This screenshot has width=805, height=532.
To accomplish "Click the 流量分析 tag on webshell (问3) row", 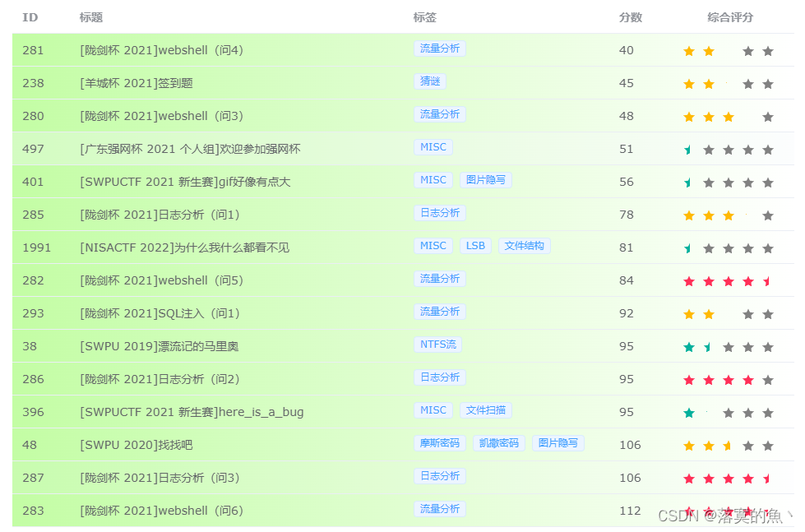I will click(440, 115).
